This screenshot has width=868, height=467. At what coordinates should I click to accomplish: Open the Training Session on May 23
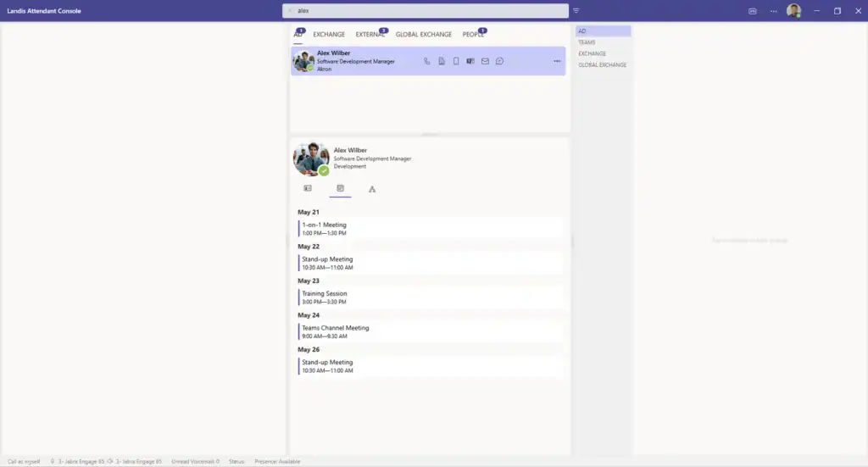[430, 297]
